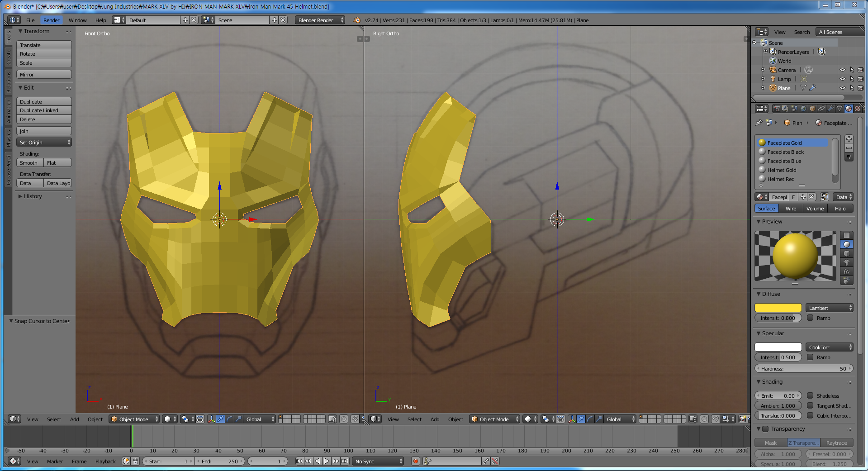This screenshot has height=471, width=868.
Task: Toggle Camera visibility eye in outliner
Action: coord(842,70)
